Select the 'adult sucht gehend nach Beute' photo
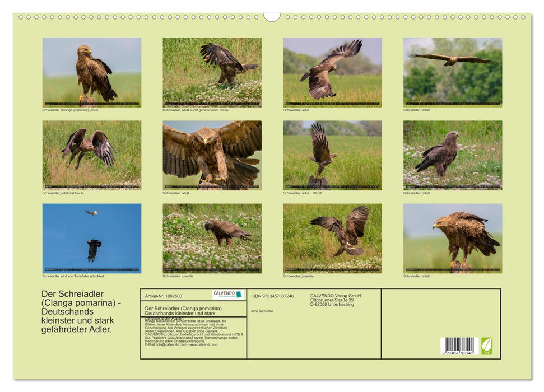Image resolution: width=544 pixels, height=392 pixels. pyautogui.click(x=212, y=72)
